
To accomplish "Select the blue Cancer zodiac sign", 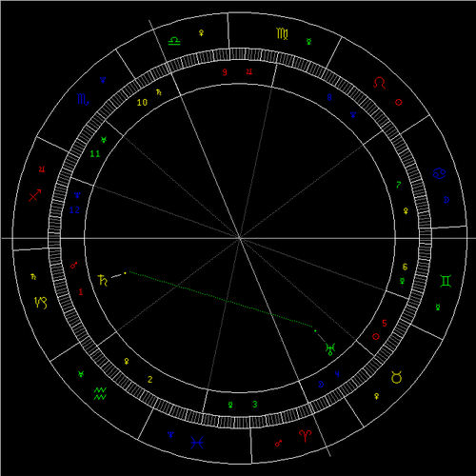I will 440,173.
